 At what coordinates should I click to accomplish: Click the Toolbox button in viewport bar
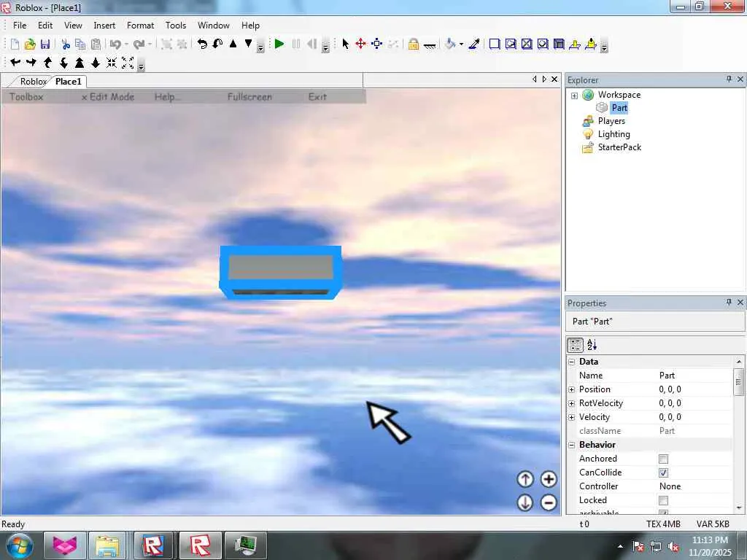[x=26, y=97]
